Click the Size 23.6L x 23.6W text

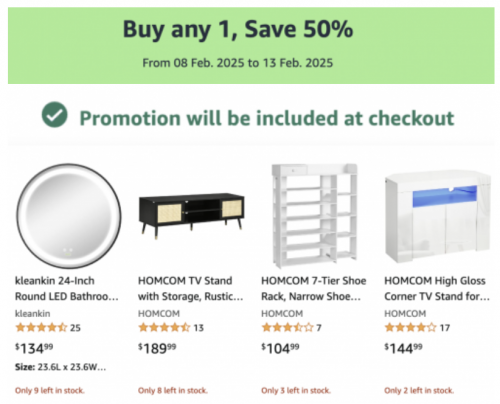click(x=60, y=367)
